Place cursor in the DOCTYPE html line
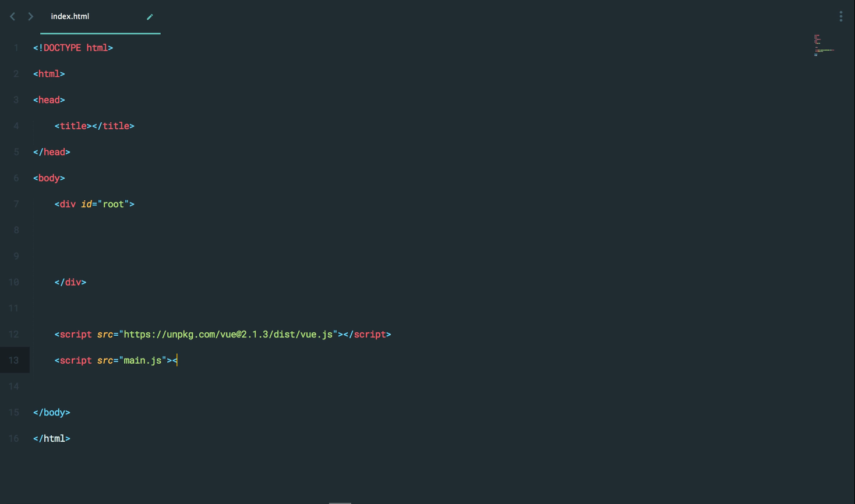 tap(73, 48)
